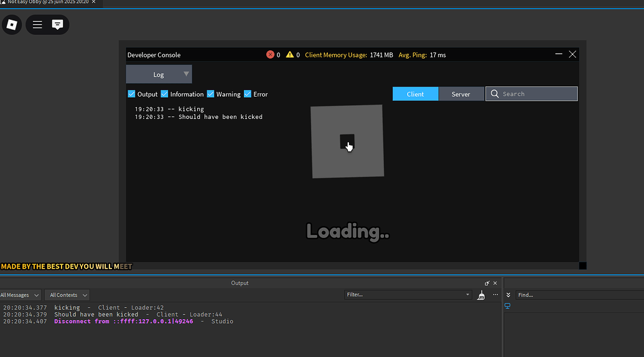Click the Developer Console title text
The width and height of the screenshot is (644, 357).
tap(154, 55)
